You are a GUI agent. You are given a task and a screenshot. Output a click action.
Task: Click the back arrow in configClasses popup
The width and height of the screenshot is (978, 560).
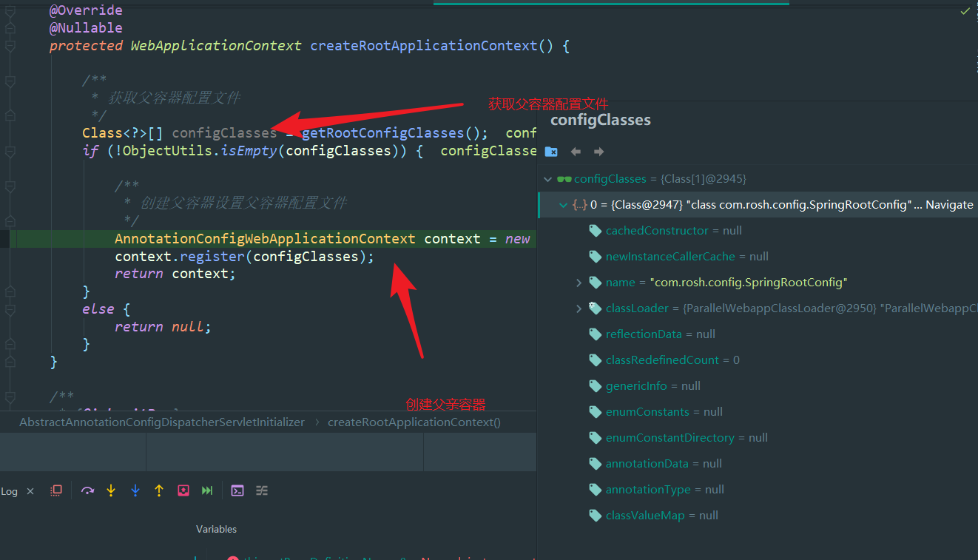[576, 152]
